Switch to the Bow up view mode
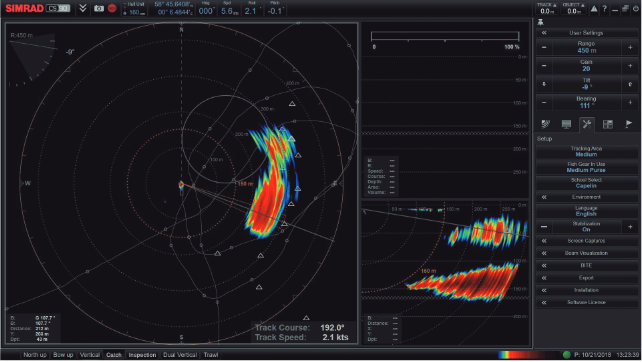The width and height of the screenshot is (642, 362). (x=63, y=355)
